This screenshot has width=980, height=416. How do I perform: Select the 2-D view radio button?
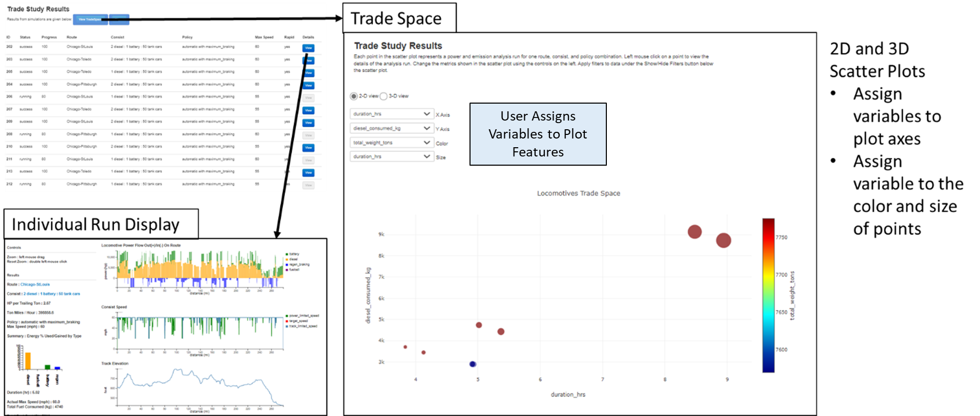[x=354, y=96]
